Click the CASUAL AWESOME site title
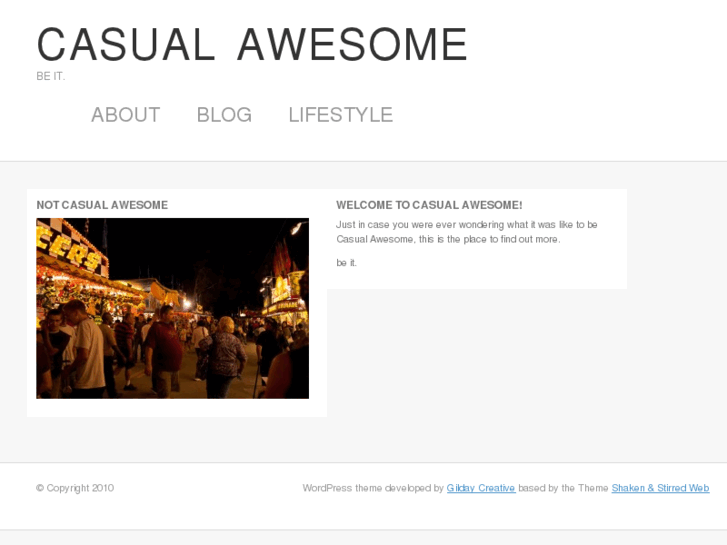 tap(252, 45)
